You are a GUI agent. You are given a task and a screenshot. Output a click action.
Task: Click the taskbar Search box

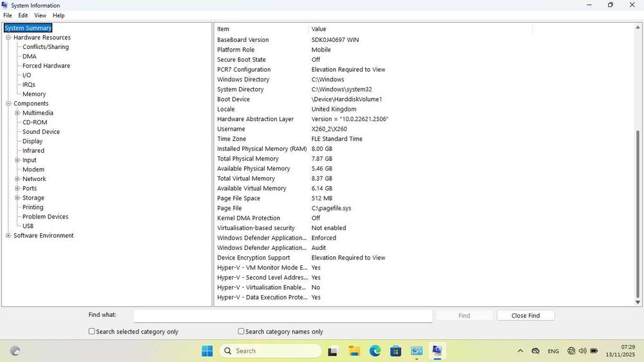click(271, 351)
